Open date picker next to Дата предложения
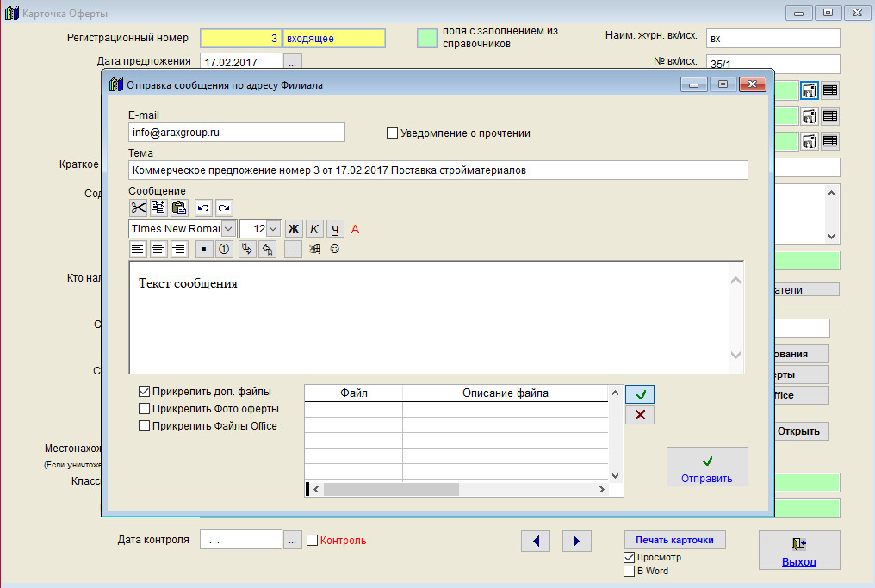Screen dimensions: 875x588 [293, 62]
